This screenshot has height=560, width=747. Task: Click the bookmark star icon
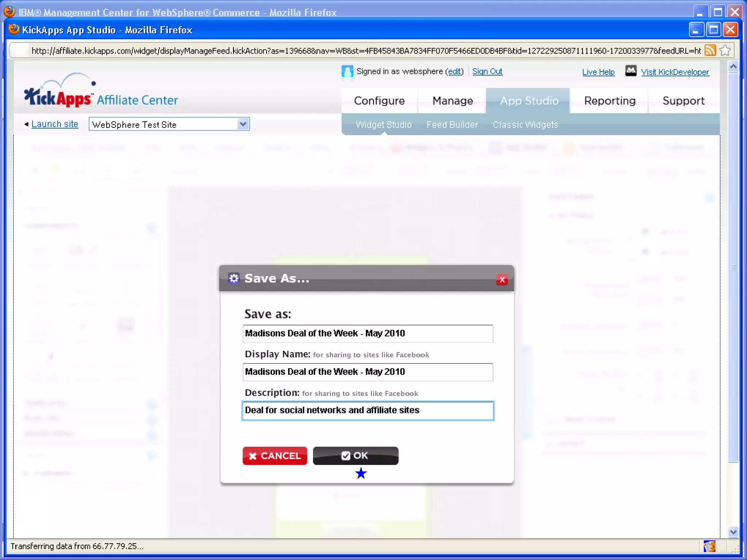[x=725, y=50]
